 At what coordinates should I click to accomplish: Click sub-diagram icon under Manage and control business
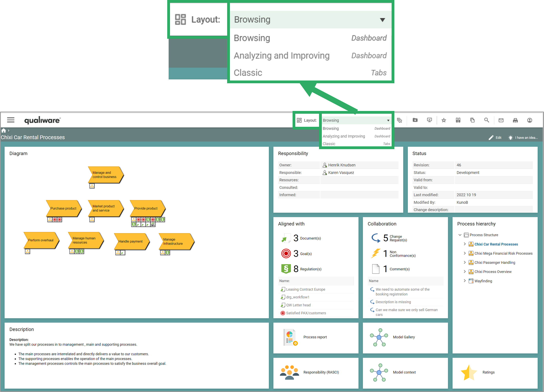92,186
